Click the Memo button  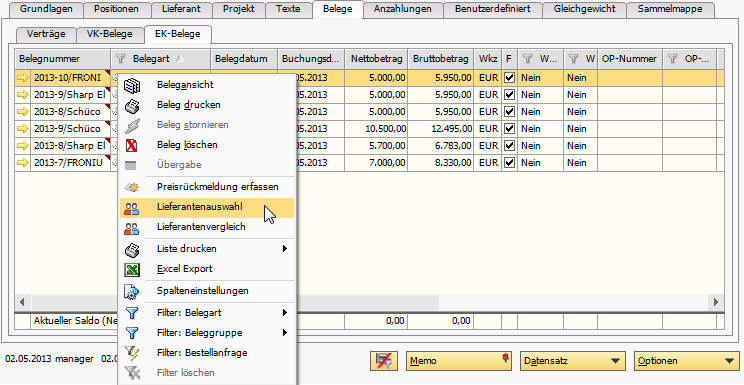click(x=459, y=361)
